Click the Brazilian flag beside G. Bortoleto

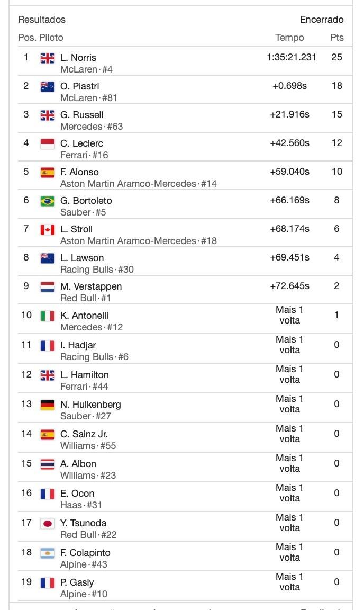coord(48,201)
